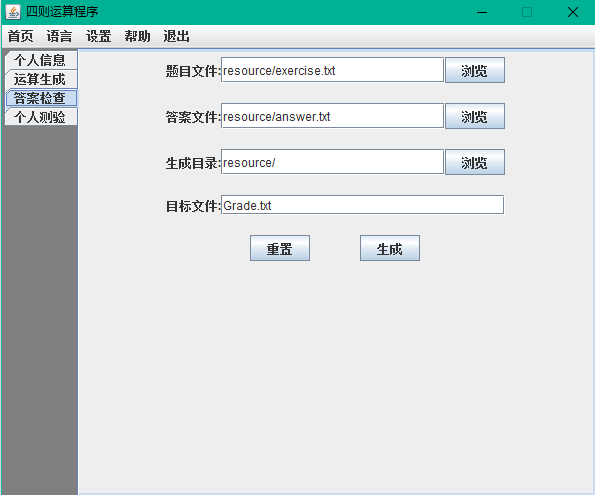The width and height of the screenshot is (595, 495).
Task: Browse for the 生成目录 directory
Action: (x=475, y=162)
